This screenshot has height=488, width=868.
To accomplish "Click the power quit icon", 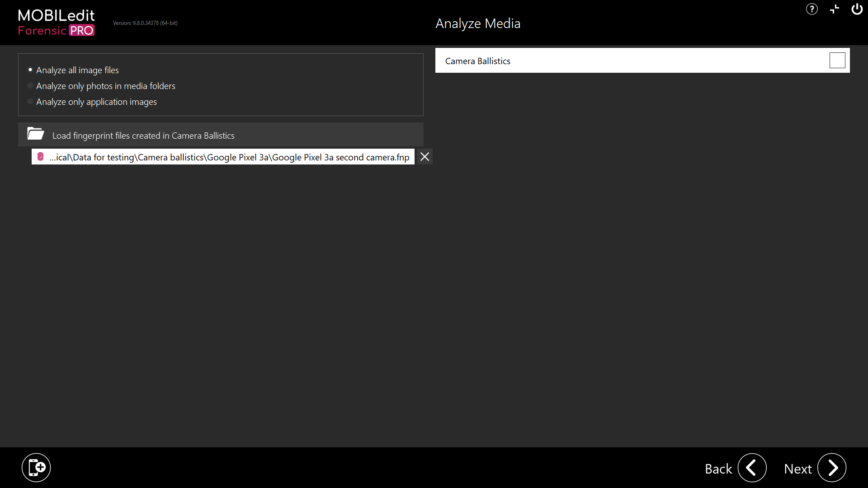I will [857, 9].
